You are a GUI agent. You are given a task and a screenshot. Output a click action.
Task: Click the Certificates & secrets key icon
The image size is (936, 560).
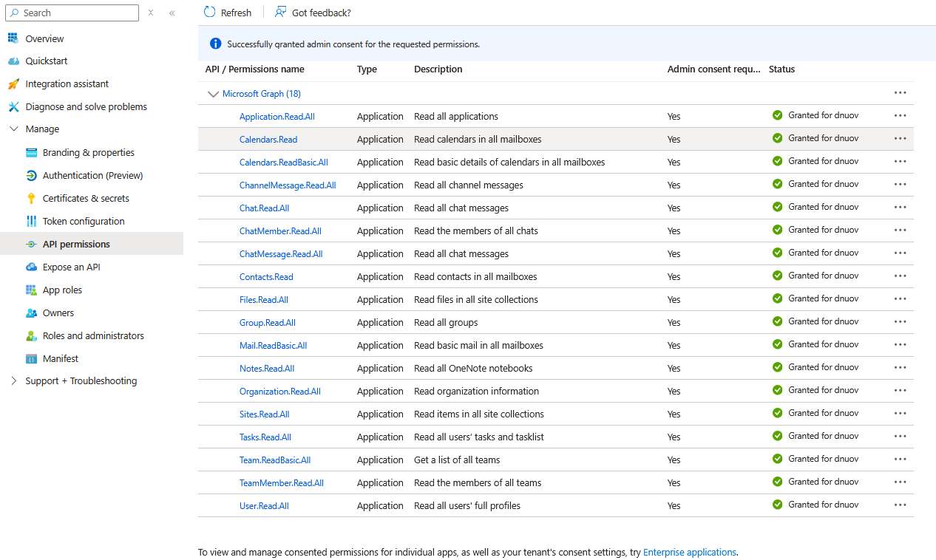pos(31,199)
